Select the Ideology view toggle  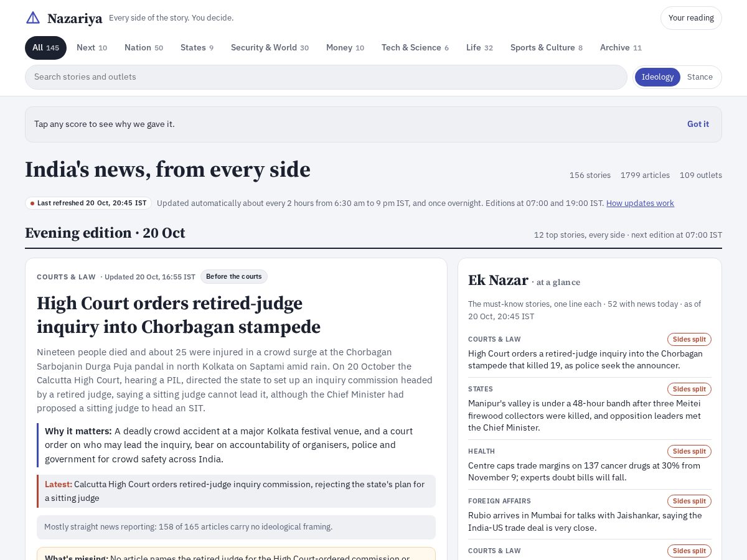[x=657, y=77]
